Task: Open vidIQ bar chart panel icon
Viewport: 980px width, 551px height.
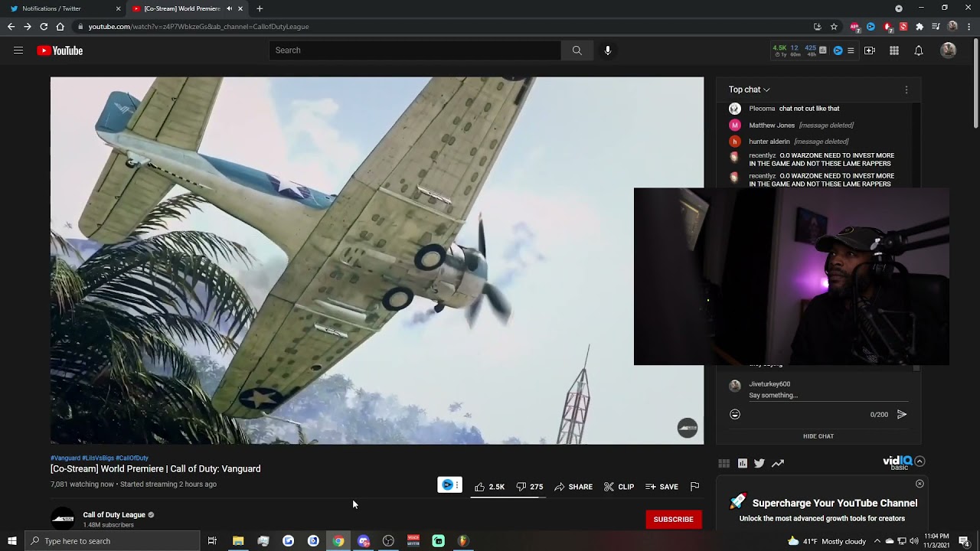Action: (743, 463)
